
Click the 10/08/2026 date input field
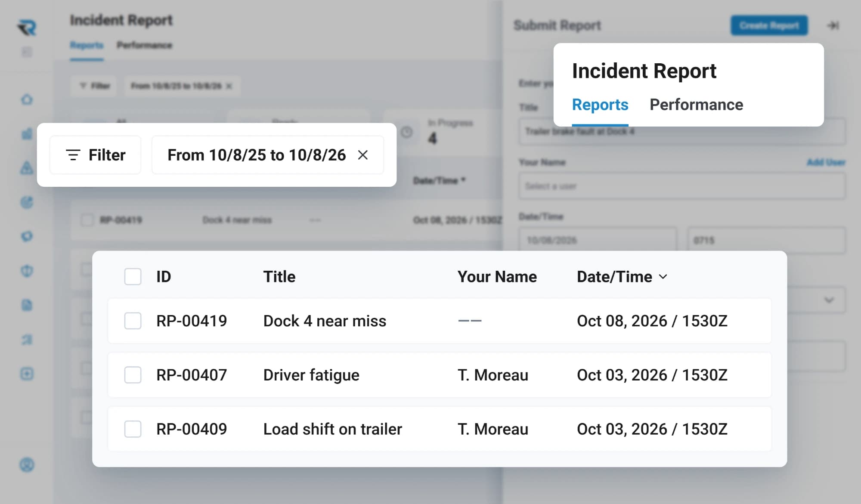click(598, 240)
